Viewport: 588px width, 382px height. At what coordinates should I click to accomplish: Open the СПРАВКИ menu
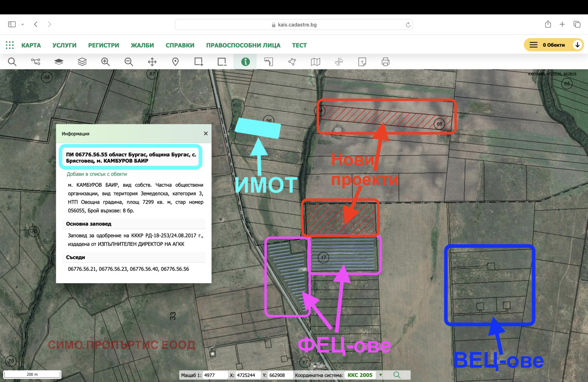click(180, 45)
